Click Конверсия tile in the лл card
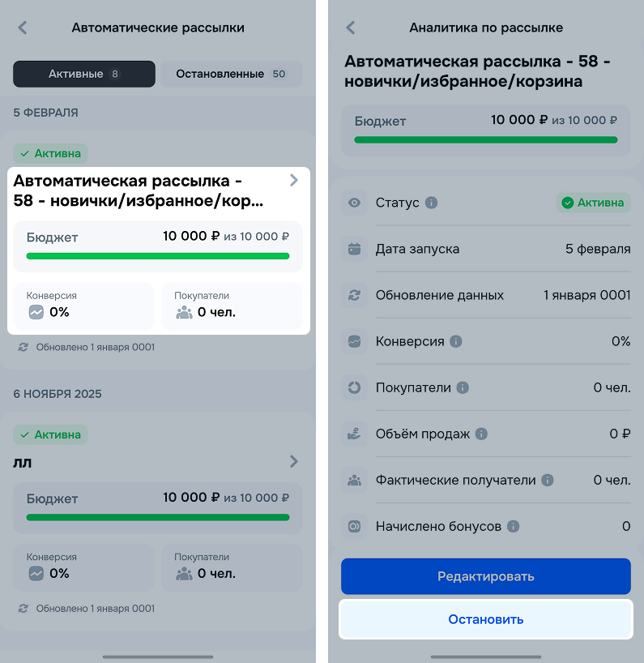 pyautogui.click(x=83, y=565)
